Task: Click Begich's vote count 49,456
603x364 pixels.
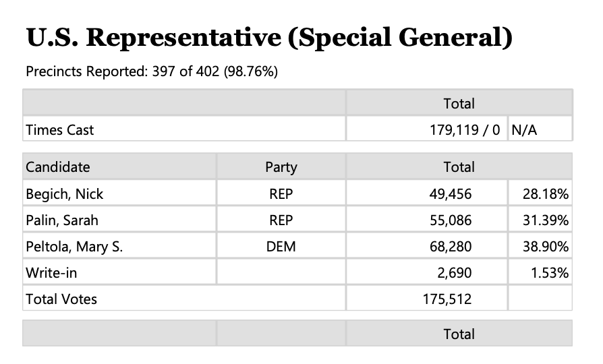Action: pos(451,194)
